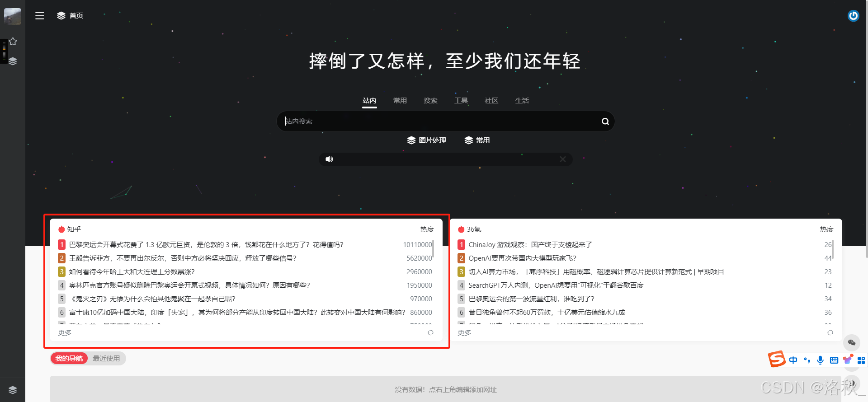Open SearchGPT万人内测 headline

pyautogui.click(x=556, y=285)
